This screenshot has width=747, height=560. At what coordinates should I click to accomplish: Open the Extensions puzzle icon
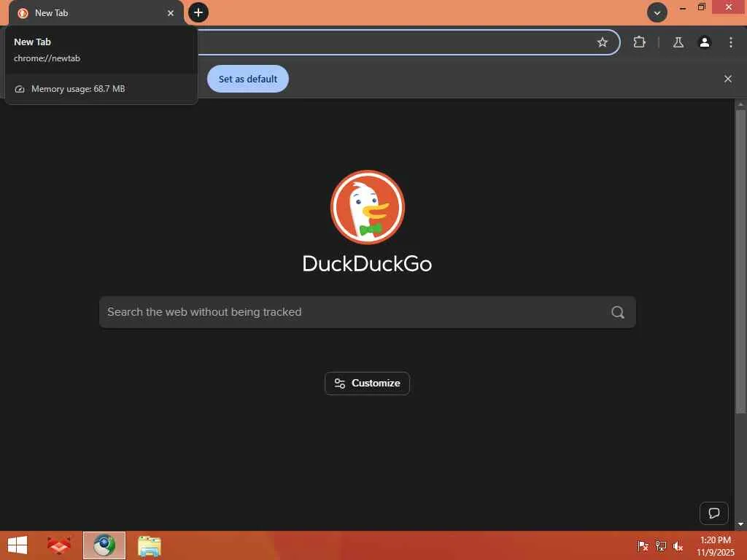639,42
